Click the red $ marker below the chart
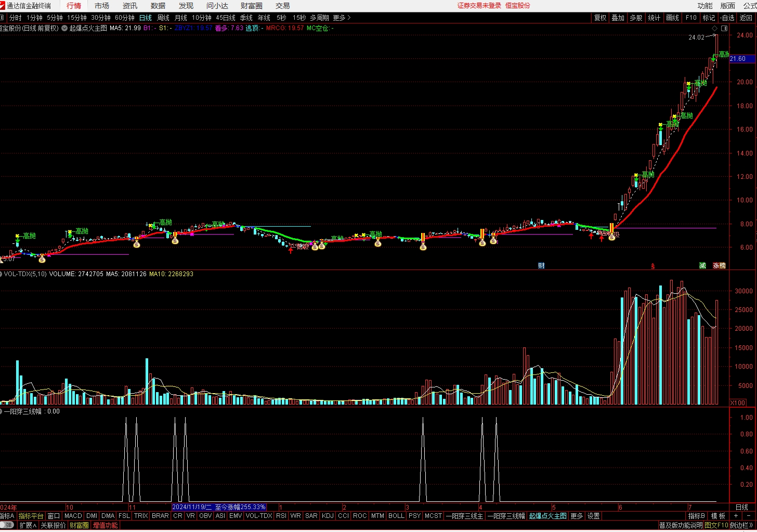757x532 pixels. pyautogui.click(x=653, y=266)
